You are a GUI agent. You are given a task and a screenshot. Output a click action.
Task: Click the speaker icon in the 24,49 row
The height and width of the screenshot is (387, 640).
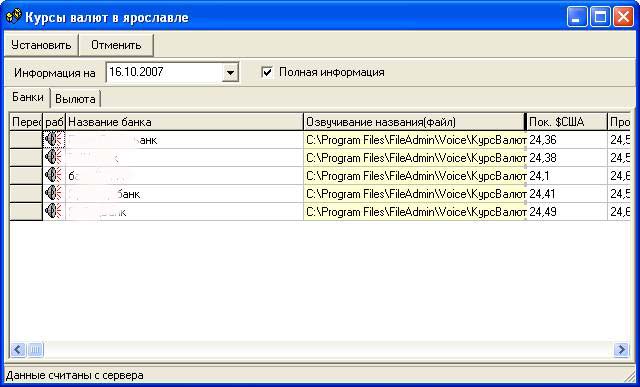click(53, 211)
